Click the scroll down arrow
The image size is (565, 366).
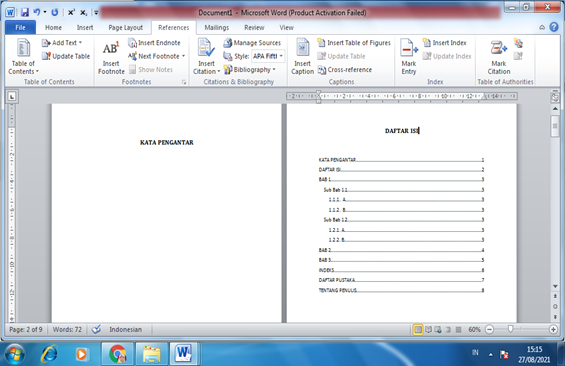[x=555, y=286]
